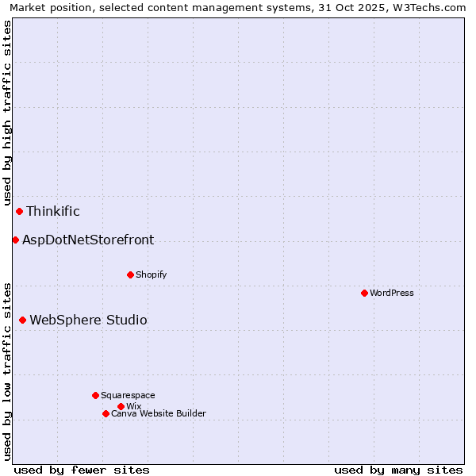Screen dimensions: 476x476
Task: Select the Shopify text label
Action: pos(152,274)
